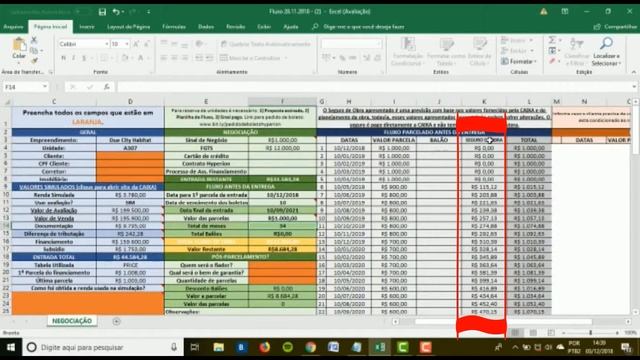Screen dimensions: 640x360
Task: Click Quebrar Texto Automaticamente button
Action: click(x=266, y=44)
